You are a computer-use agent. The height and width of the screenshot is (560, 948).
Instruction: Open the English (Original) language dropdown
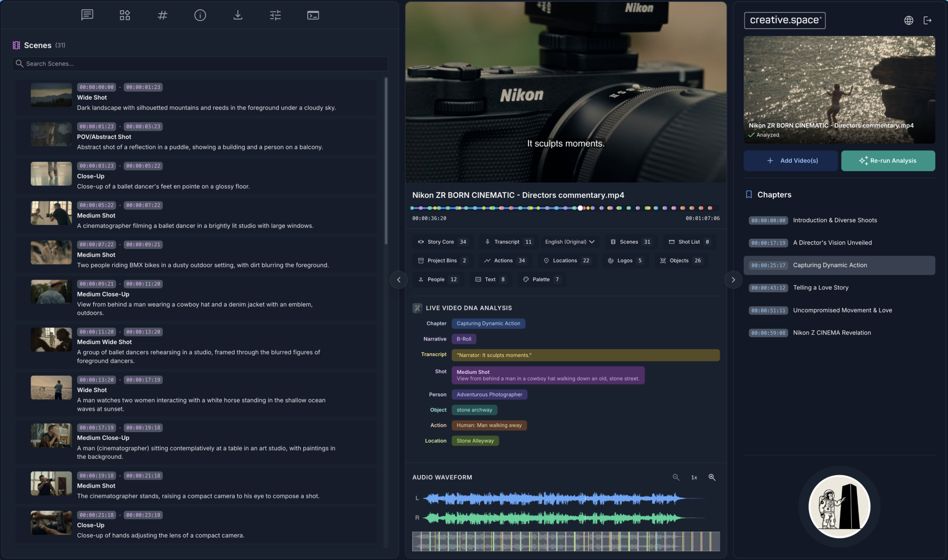tap(569, 241)
